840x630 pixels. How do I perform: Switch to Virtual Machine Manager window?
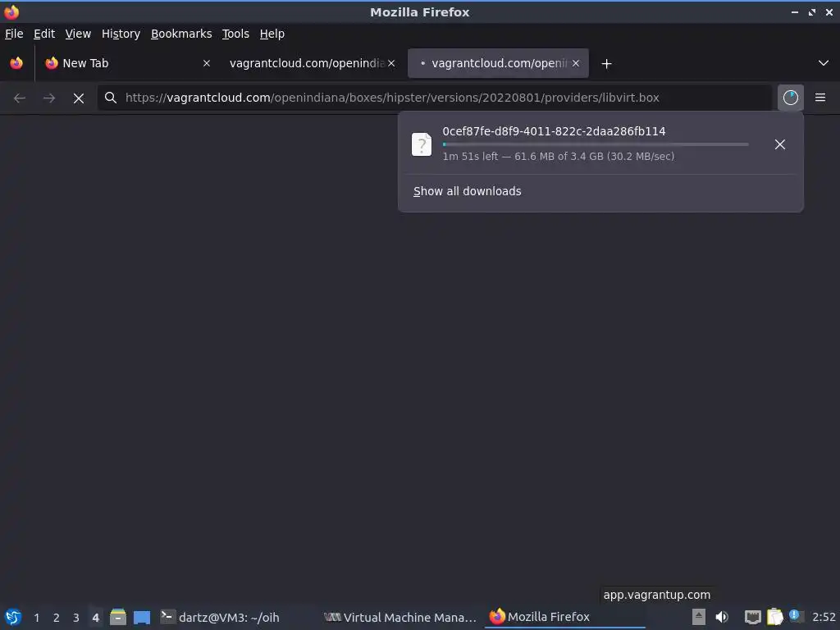click(x=399, y=617)
